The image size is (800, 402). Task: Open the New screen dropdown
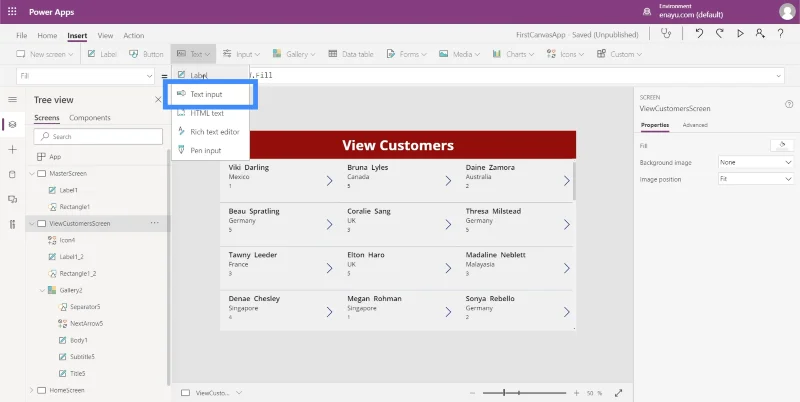44,54
